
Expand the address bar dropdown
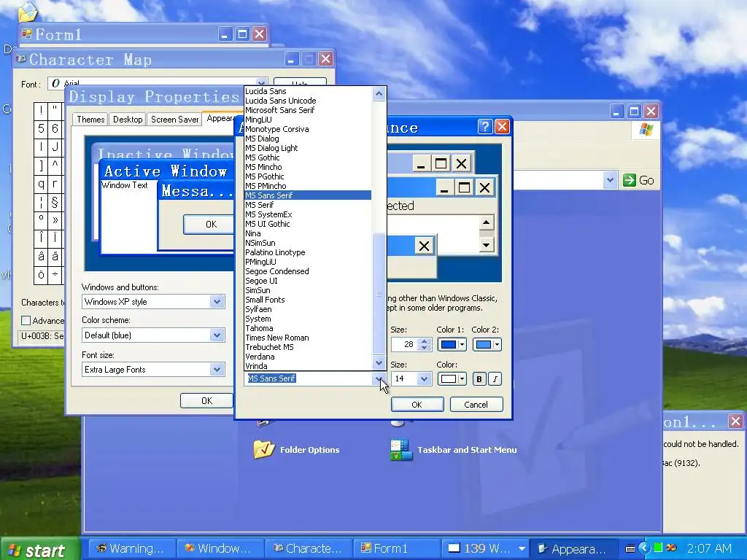tap(610, 180)
